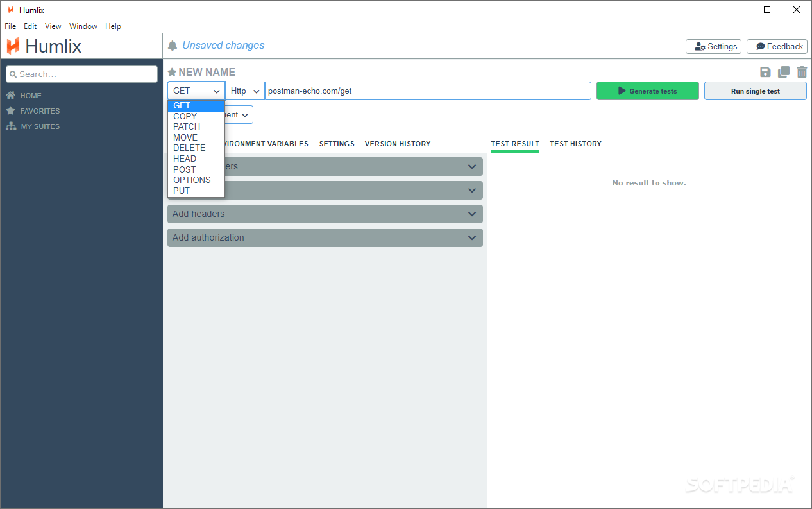The width and height of the screenshot is (812, 509).
Task: Choose MOVE method option
Action: [196, 137]
